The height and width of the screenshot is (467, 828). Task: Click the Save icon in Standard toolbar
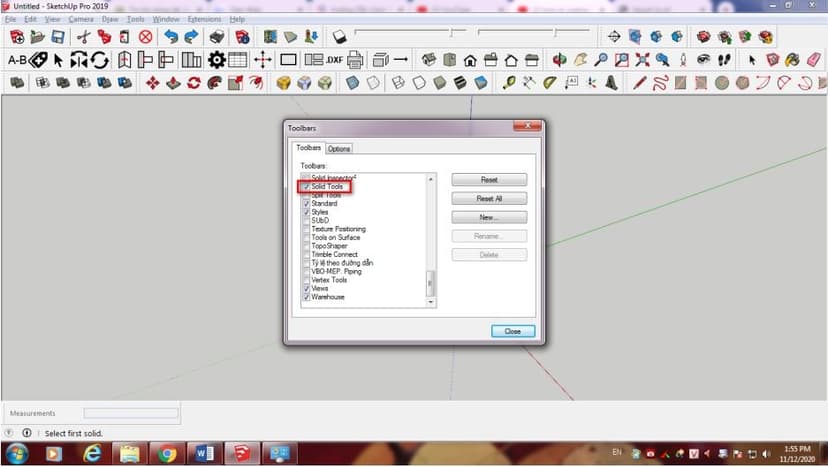click(x=58, y=36)
